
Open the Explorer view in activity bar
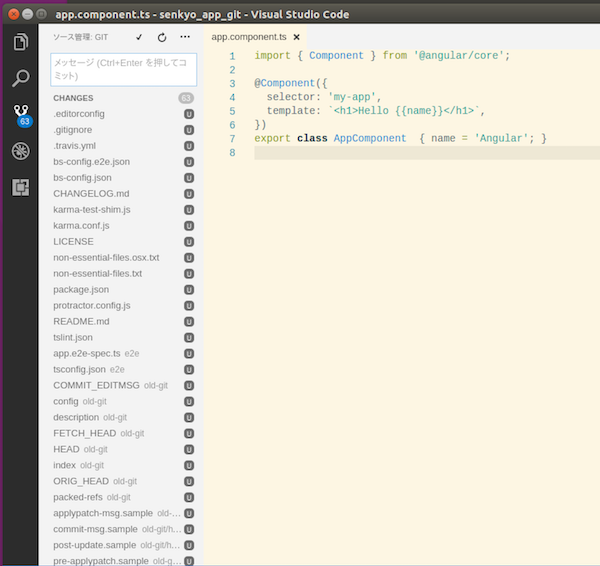(x=21, y=42)
